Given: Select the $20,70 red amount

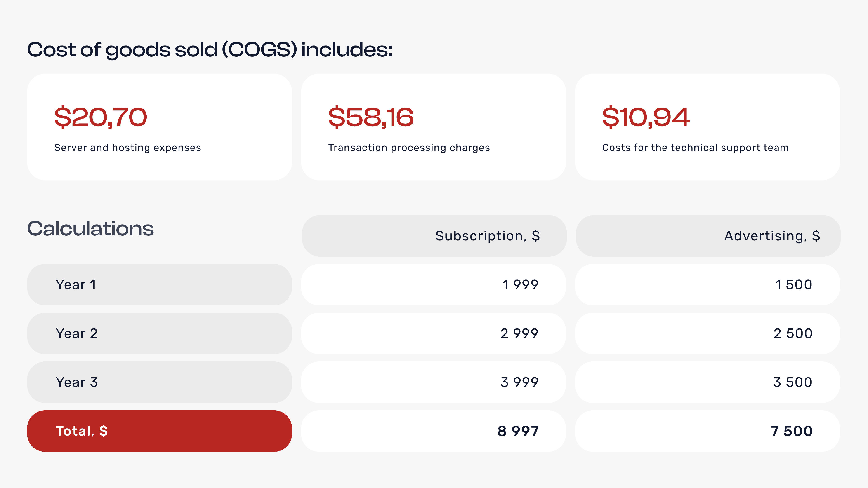Looking at the screenshot, I should click(x=101, y=117).
